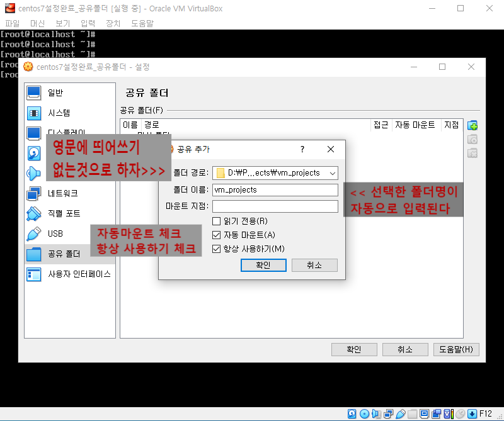Click the 지점 column header
This screenshot has height=421, width=504.
(452, 125)
